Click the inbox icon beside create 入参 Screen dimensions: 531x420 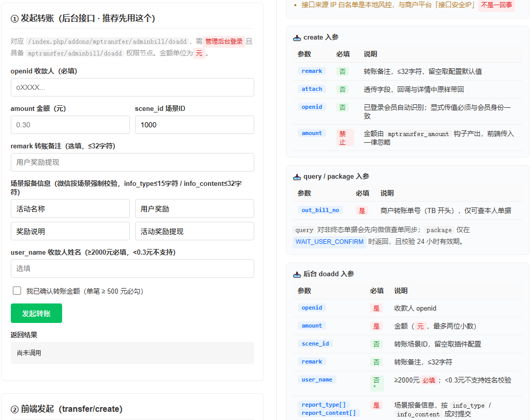[297, 37]
